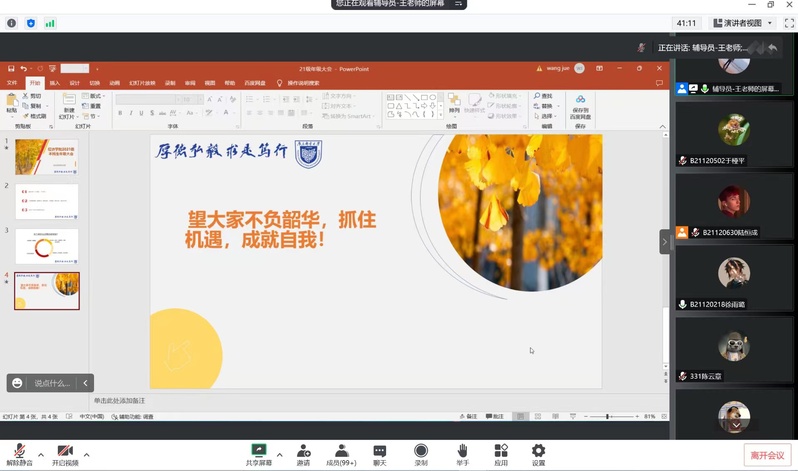Toggle the 备注 notes pane in status bar

pos(468,416)
